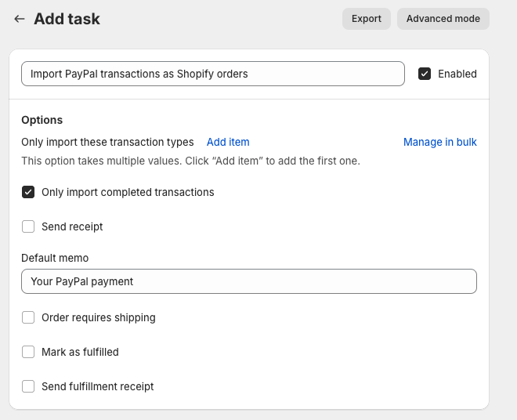Viewport: 517px width, 420px height.
Task: Click the 'Send fulfillment receipt' label text
Action: coord(97,386)
